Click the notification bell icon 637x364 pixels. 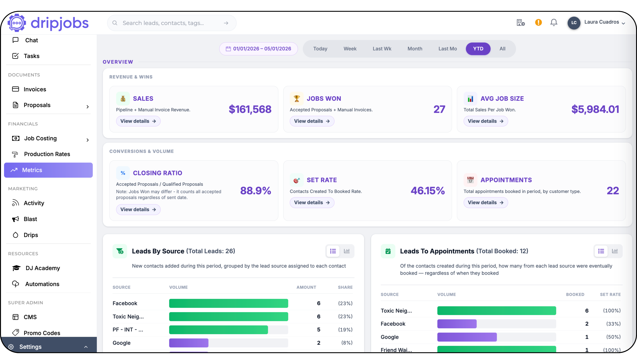(x=554, y=23)
